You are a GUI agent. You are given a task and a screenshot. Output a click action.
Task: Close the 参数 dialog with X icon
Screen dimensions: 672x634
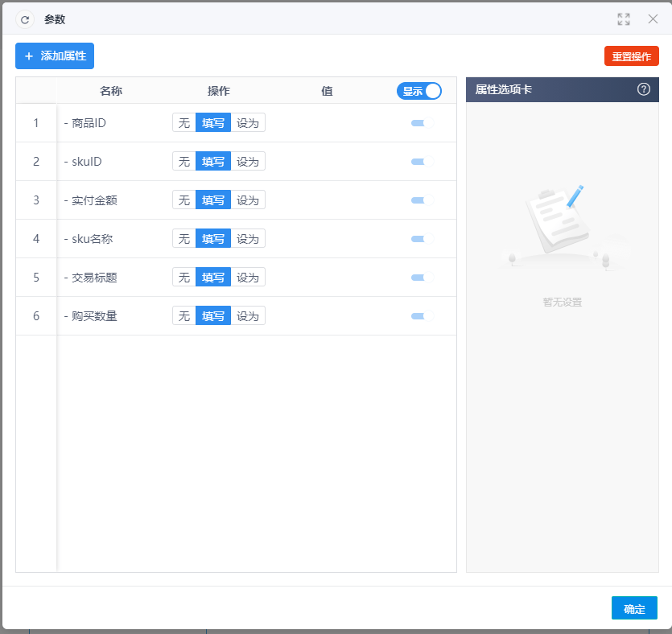(653, 19)
